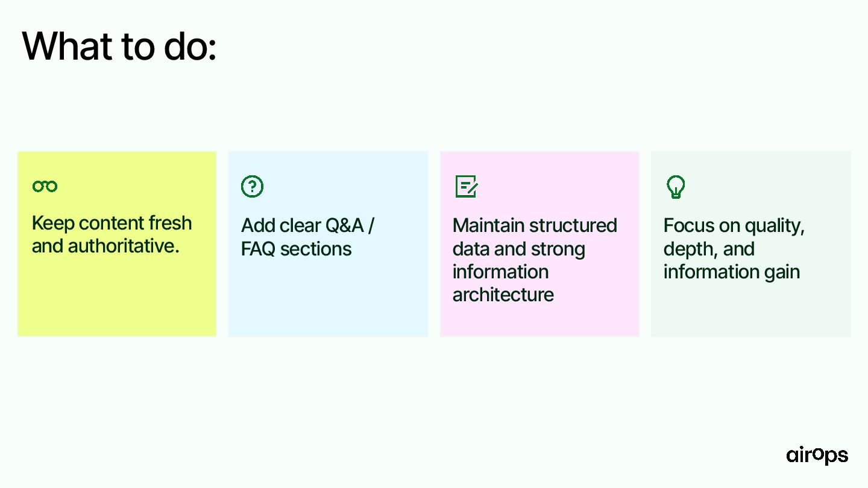Select the "Focus on quality," text line
The image size is (868, 488).
pos(734,225)
